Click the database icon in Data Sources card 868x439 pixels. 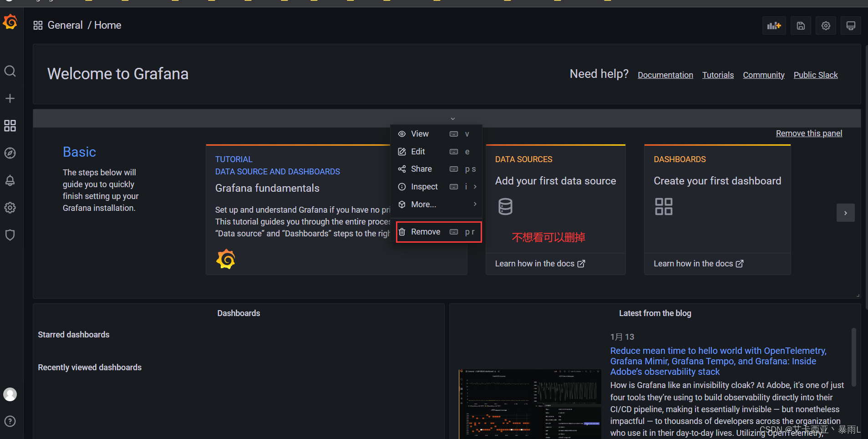[505, 206]
